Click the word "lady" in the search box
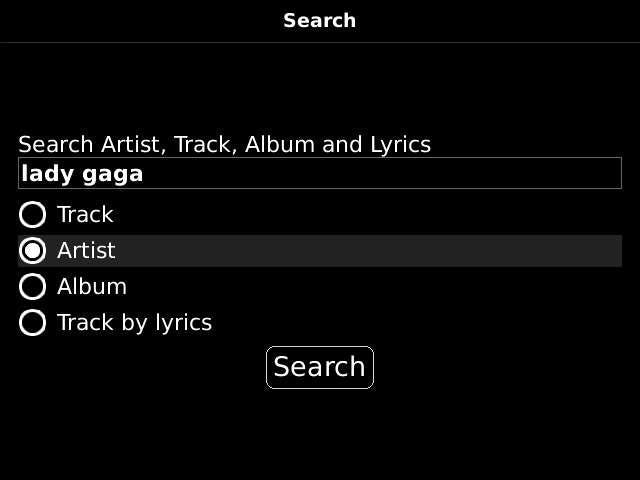 [x=43, y=174]
